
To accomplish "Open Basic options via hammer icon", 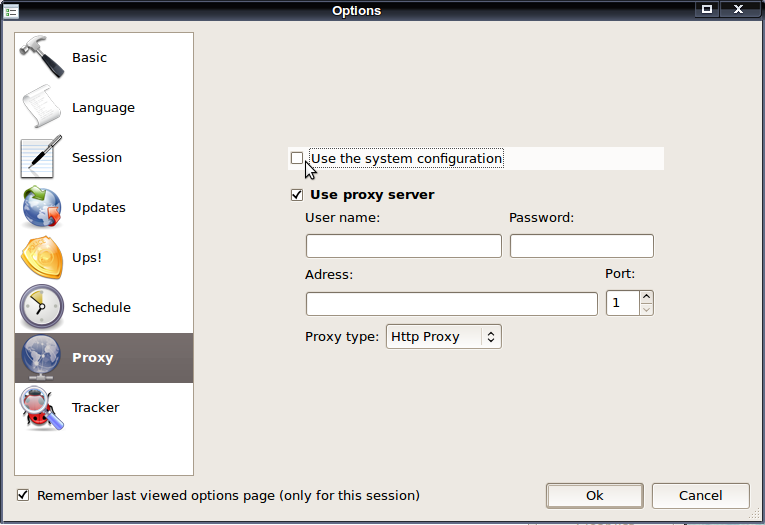I will tap(42, 57).
